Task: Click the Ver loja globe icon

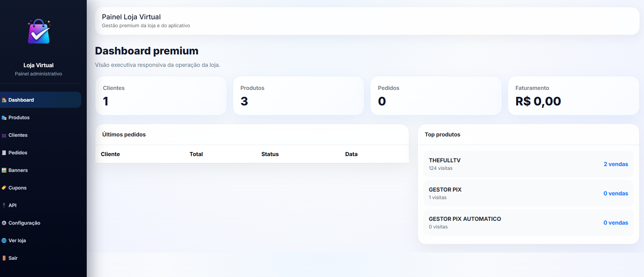Action: (x=4, y=240)
